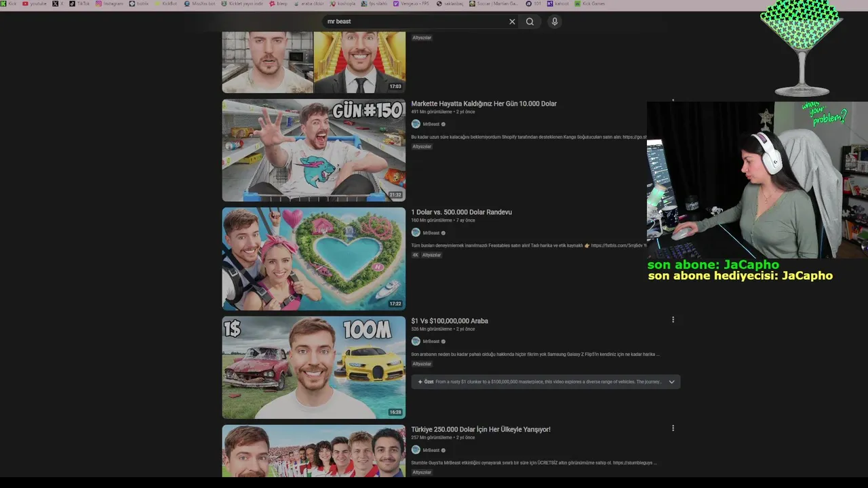This screenshot has width=868, height=488.
Task: Open the 101 bookmark
Action: click(534, 3)
